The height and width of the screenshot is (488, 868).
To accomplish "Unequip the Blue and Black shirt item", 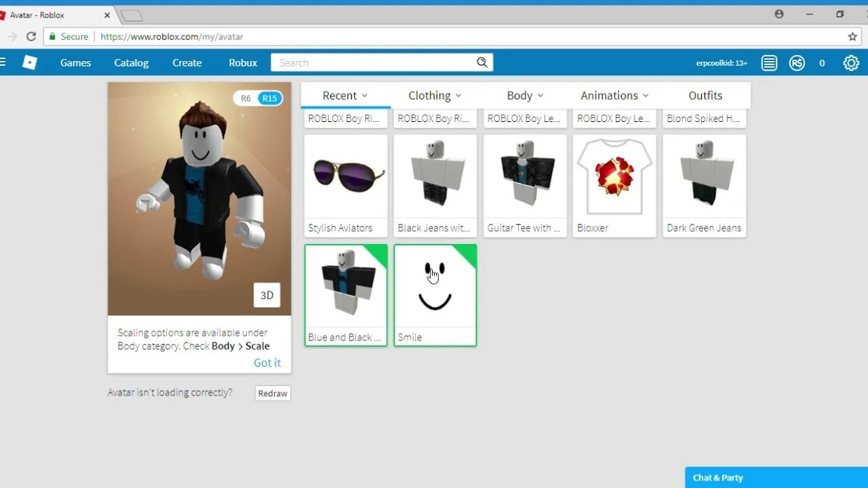I will pos(346,296).
